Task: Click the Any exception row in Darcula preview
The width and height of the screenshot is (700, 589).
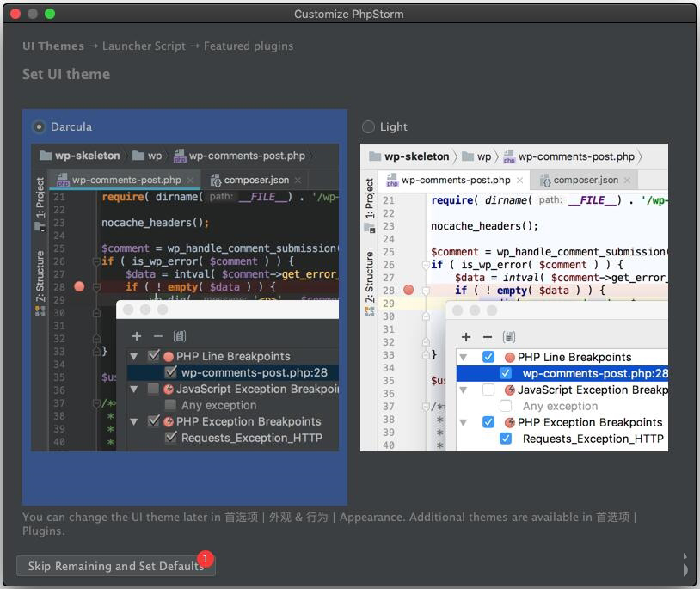Action: click(x=232, y=405)
